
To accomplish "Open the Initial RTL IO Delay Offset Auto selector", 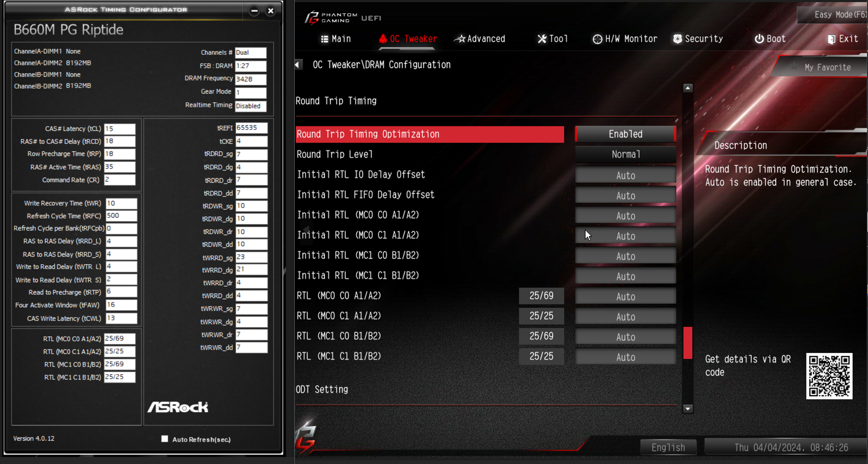I will pyautogui.click(x=625, y=175).
